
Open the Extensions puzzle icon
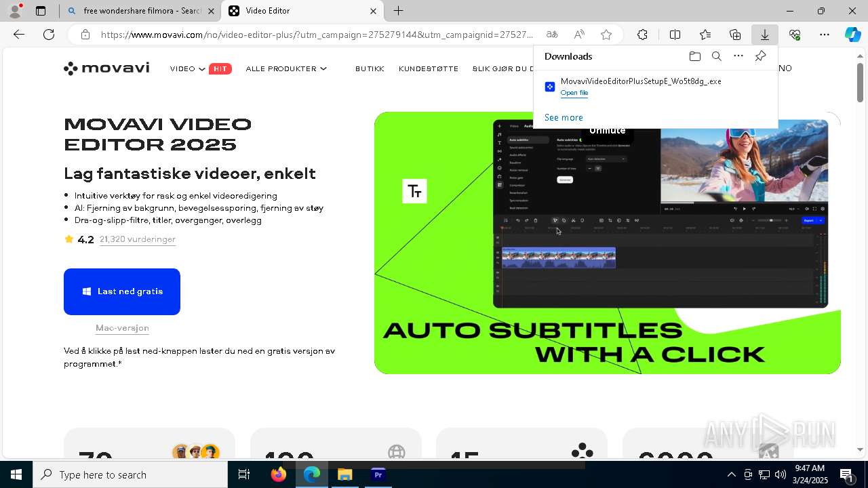click(642, 35)
